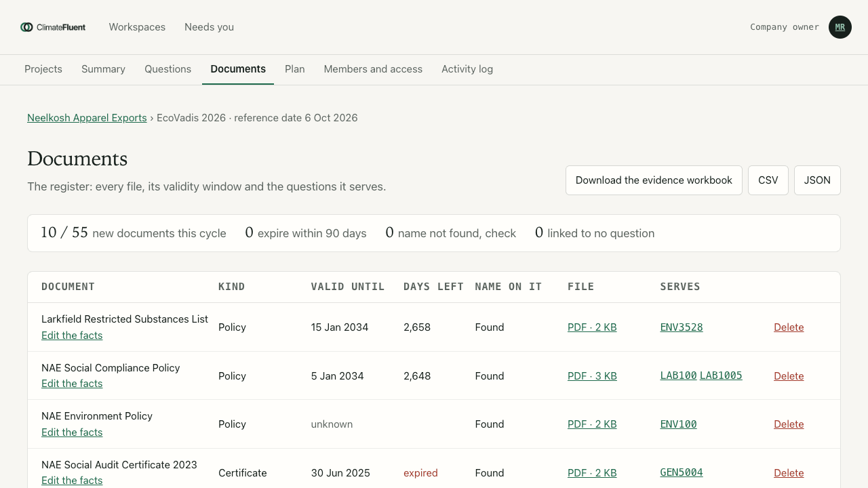Delete NAE Social Compliance Policy

coord(789,376)
